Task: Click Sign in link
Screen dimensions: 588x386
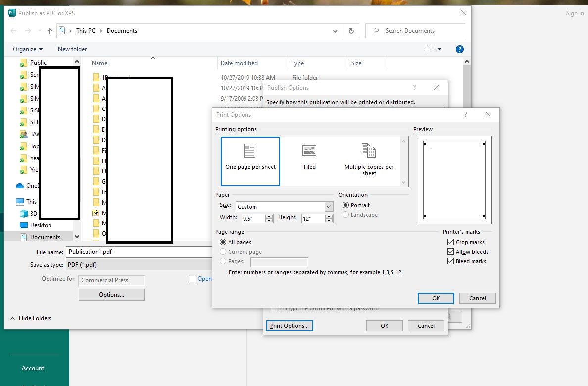Action: (575, 13)
